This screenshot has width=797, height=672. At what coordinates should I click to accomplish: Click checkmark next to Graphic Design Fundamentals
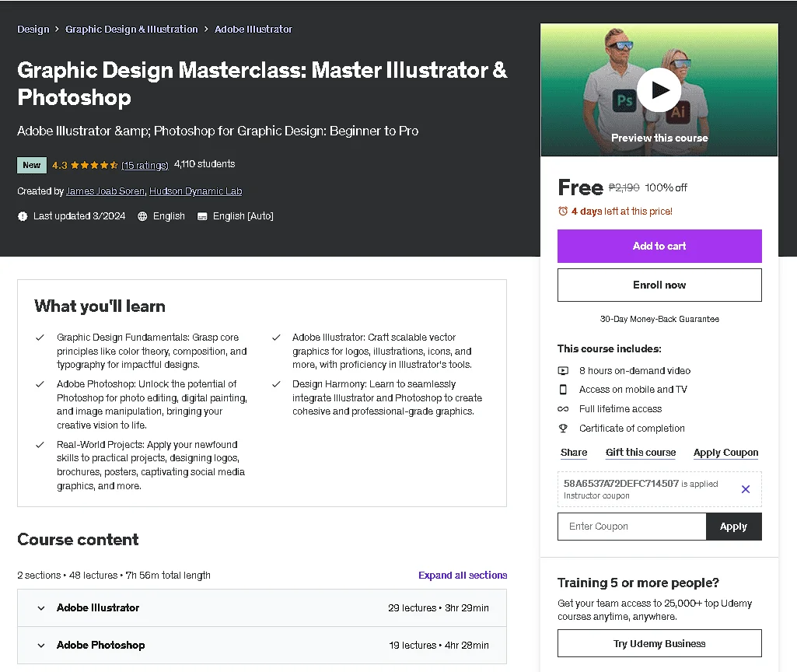pos(40,338)
